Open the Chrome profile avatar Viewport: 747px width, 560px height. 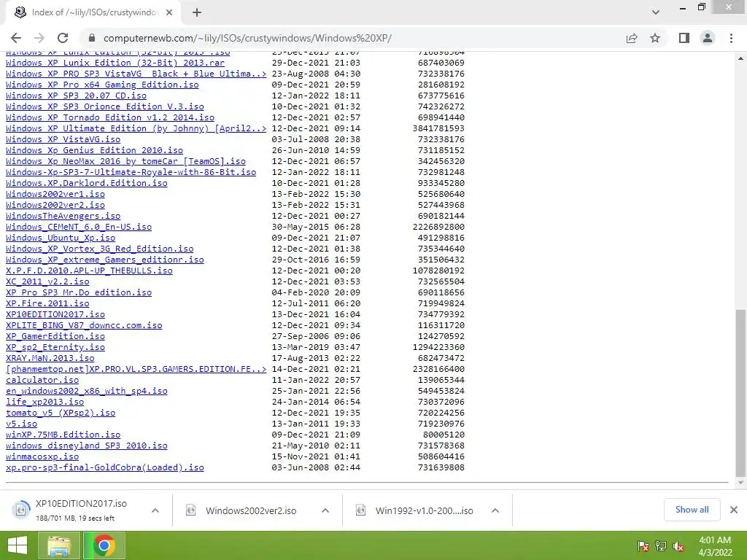click(x=708, y=38)
